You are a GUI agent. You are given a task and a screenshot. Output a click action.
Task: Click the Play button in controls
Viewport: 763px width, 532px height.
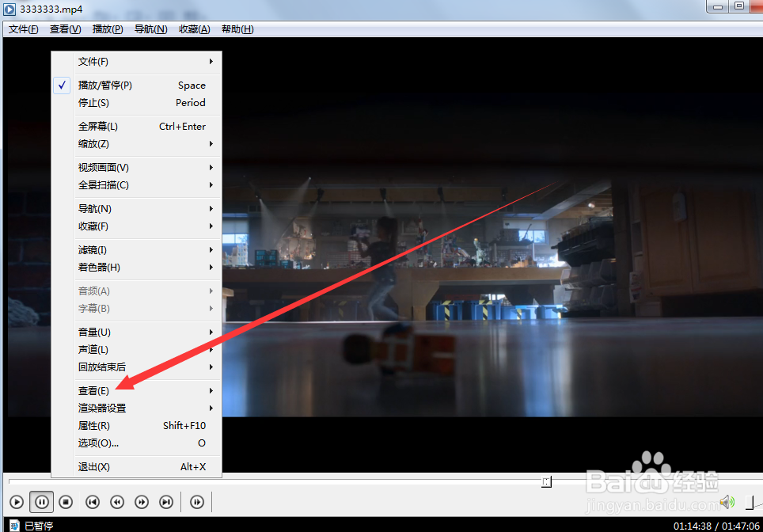(x=17, y=502)
